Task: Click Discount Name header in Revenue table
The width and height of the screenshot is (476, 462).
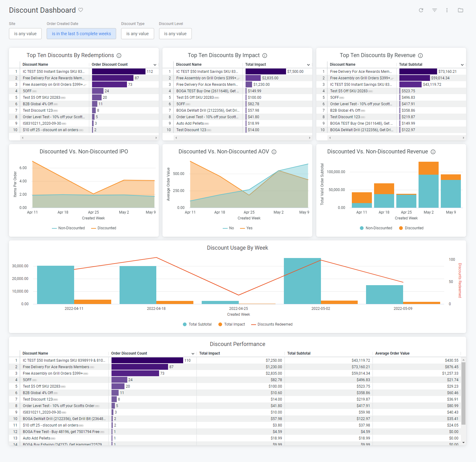Action: pyautogui.click(x=343, y=65)
